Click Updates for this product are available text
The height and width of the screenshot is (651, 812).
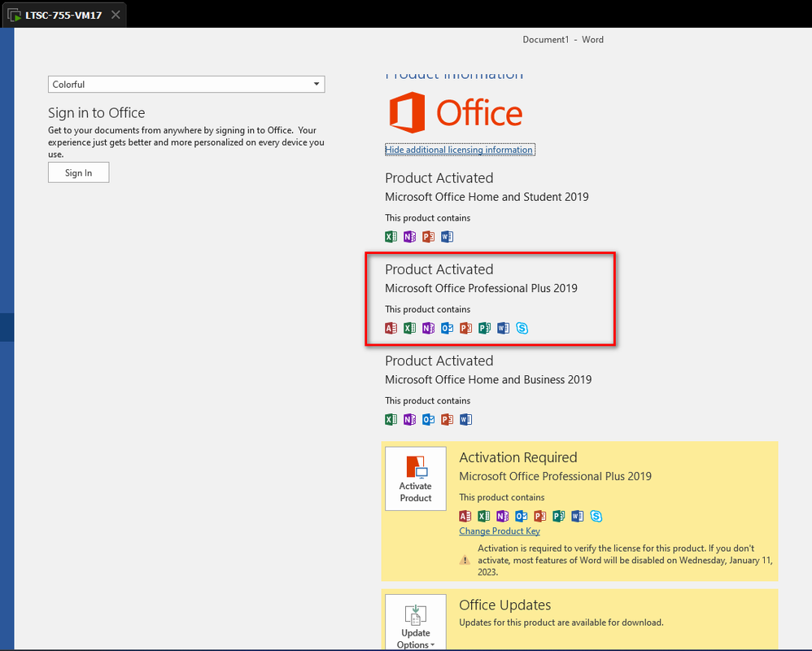561,623
